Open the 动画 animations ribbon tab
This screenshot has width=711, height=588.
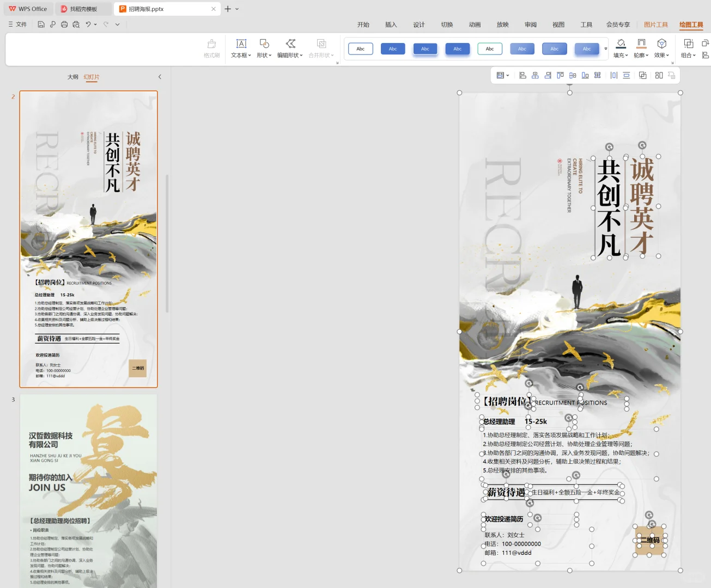click(475, 24)
